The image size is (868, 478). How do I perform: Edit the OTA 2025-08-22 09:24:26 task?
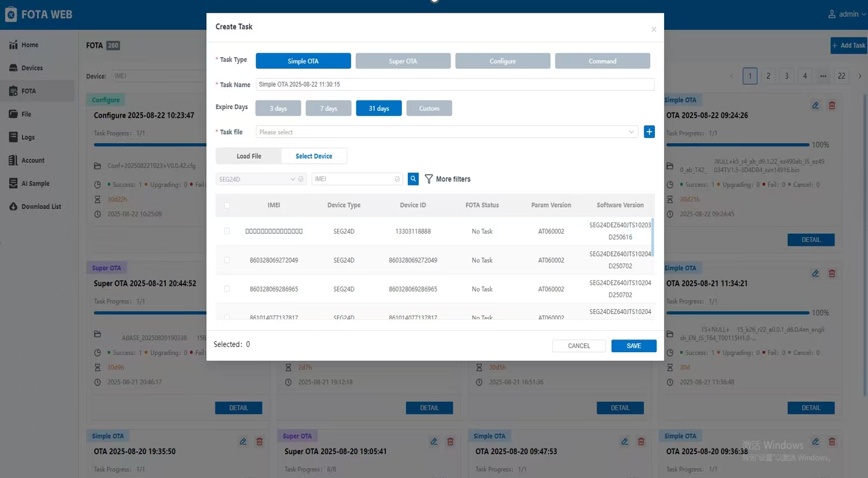pos(815,106)
